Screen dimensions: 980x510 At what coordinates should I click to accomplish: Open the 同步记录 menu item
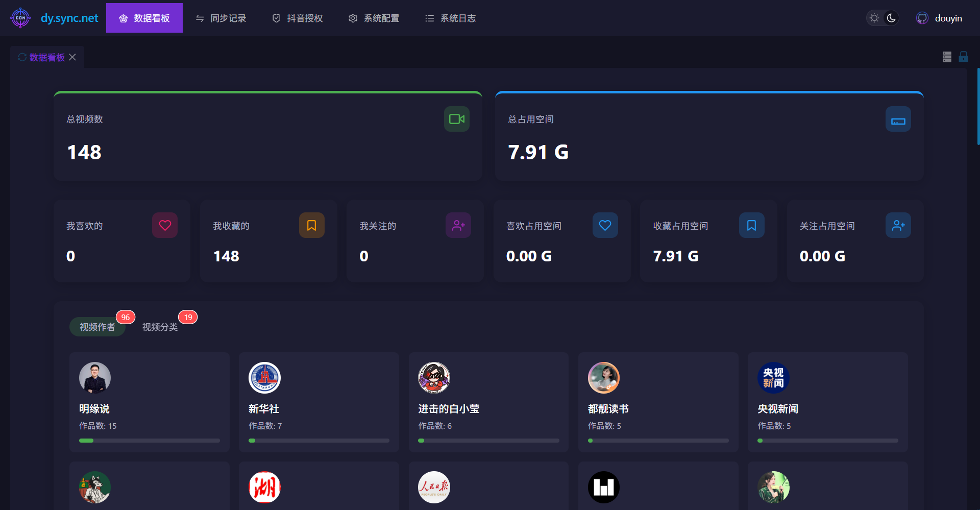[x=221, y=18]
